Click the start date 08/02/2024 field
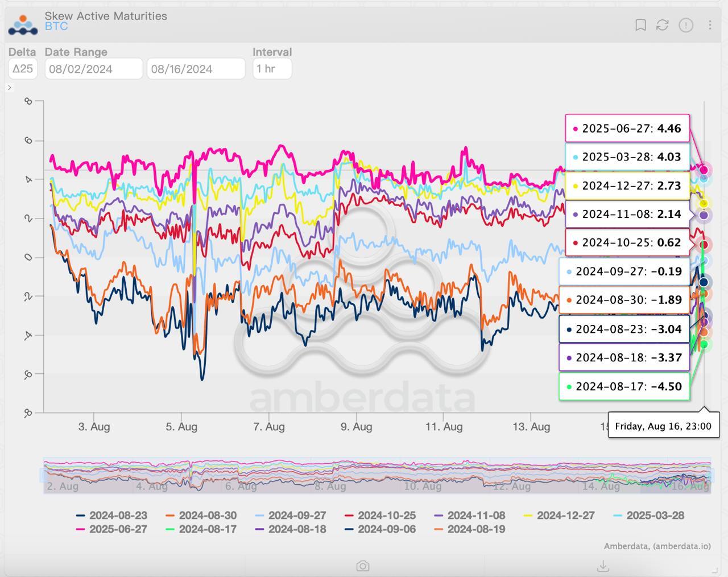728x577 pixels. 93,69
